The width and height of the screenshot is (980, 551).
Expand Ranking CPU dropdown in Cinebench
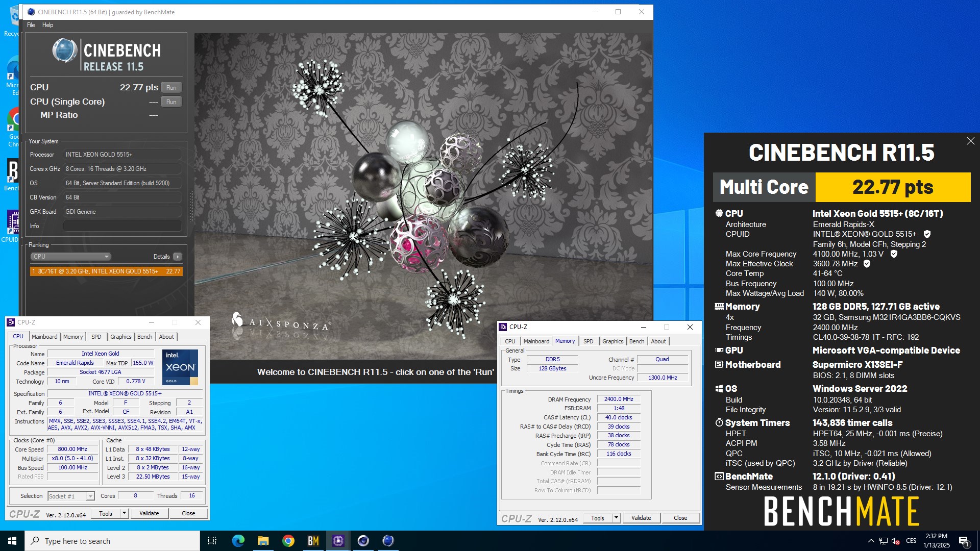[70, 257]
